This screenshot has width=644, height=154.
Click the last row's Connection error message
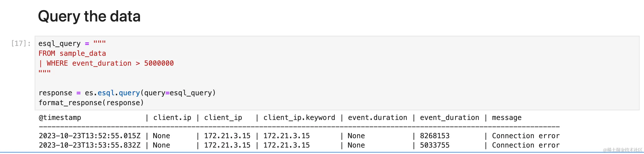pyautogui.click(x=525, y=145)
